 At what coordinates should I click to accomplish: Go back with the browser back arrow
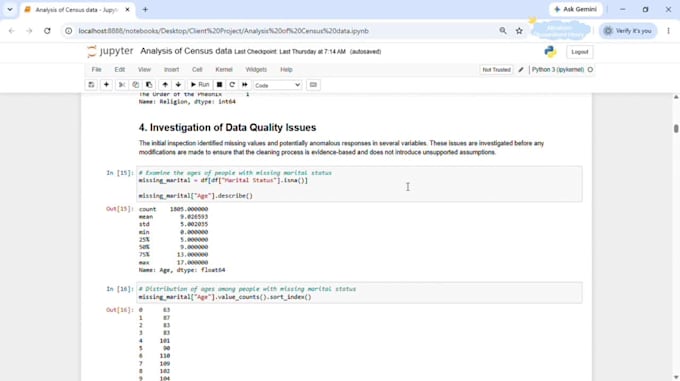[12, 31]
